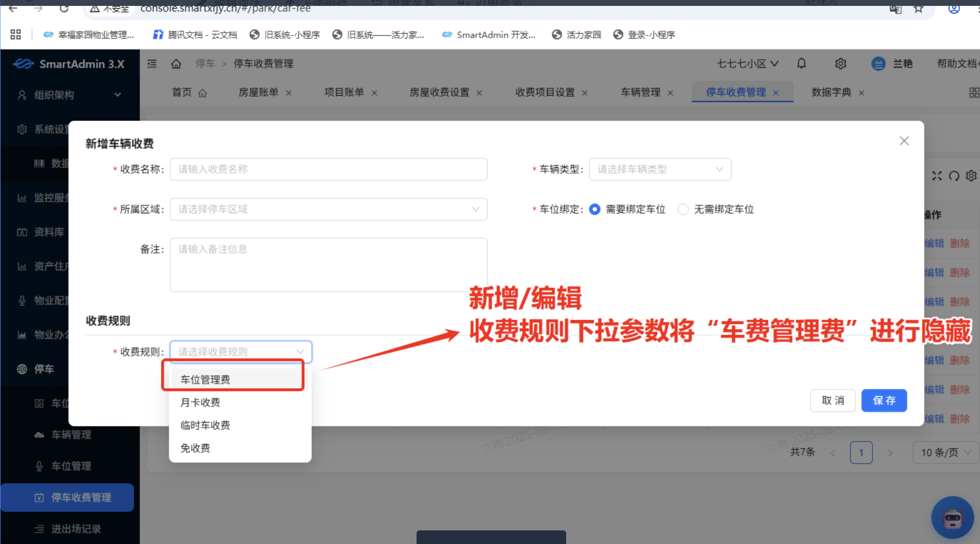Select 需要绑定车位 radio option
980x544 pixels.
pyautogui.click(x=595, y=209)
